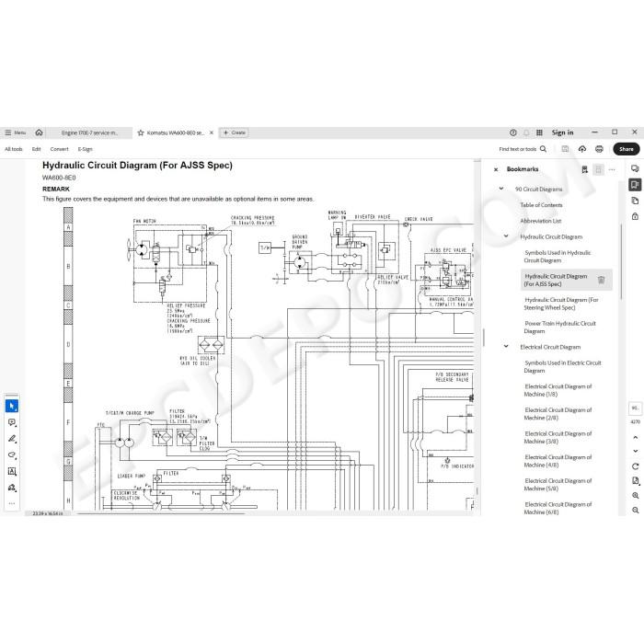The image size is (644, 644).
Task: Close the Komatsu WA600-8E0 tab
Action: 212,132
